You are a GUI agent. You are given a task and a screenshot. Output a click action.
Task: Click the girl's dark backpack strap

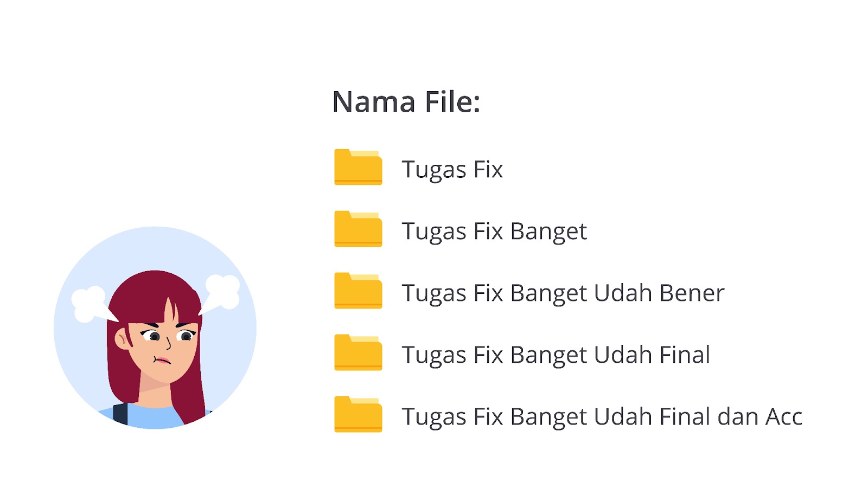pos(120,414)
